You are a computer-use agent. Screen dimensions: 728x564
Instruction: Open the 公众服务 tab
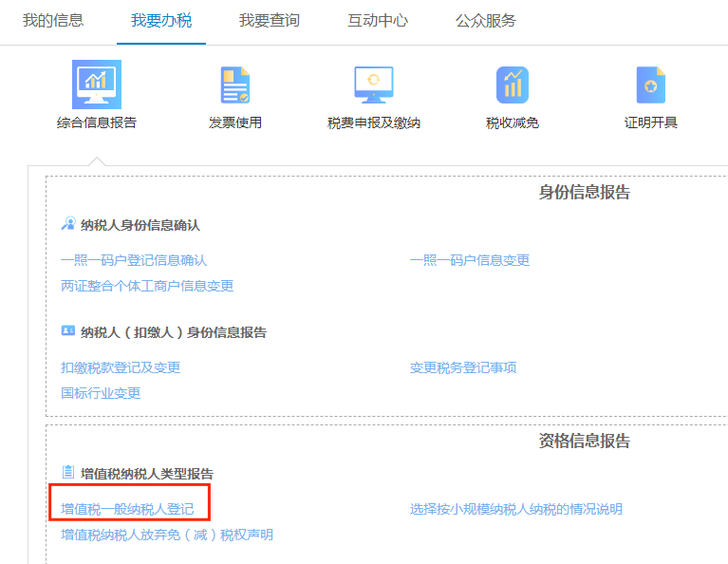click(x=486, y=21)
